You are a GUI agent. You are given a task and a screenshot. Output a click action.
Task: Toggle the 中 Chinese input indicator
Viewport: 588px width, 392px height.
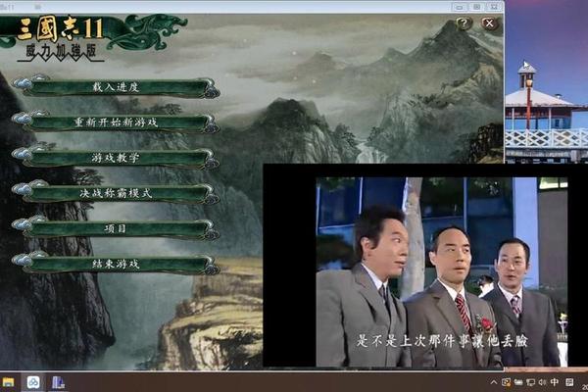coord(555,382)
